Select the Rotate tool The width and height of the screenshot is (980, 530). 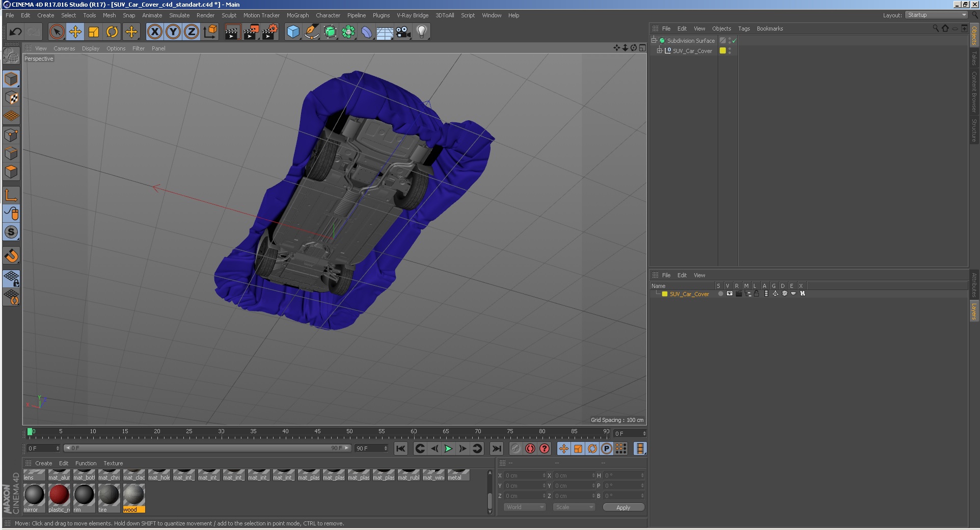click(112, 32)
